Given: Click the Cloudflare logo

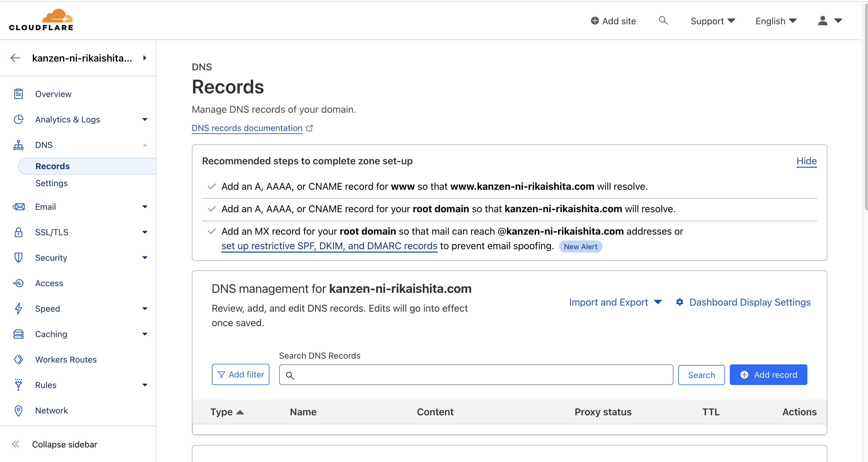Looking at the screenshot, I should coord(41,20).
